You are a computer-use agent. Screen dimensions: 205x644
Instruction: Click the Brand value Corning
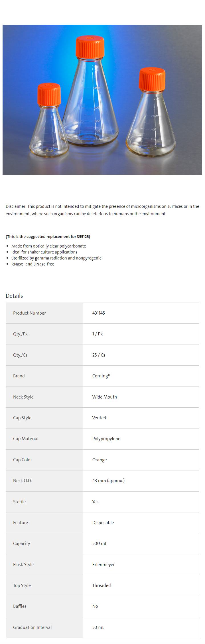(x=101, y=376)
